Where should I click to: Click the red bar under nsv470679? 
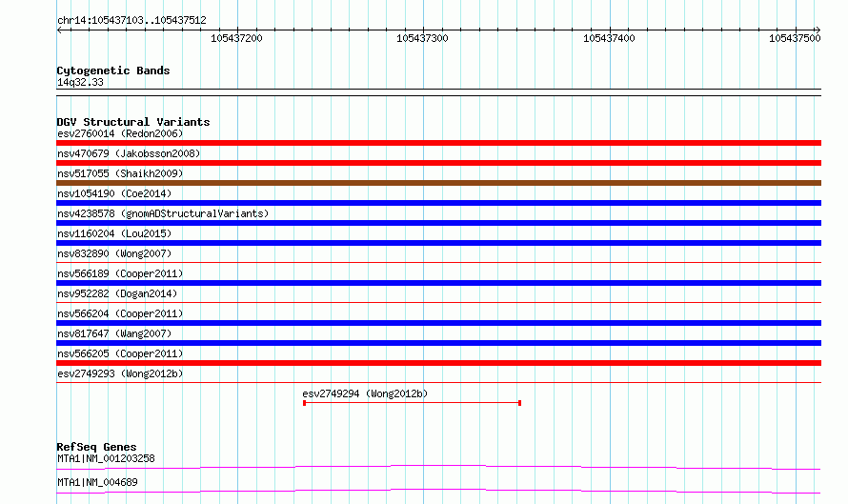click(x=438, y=163)
